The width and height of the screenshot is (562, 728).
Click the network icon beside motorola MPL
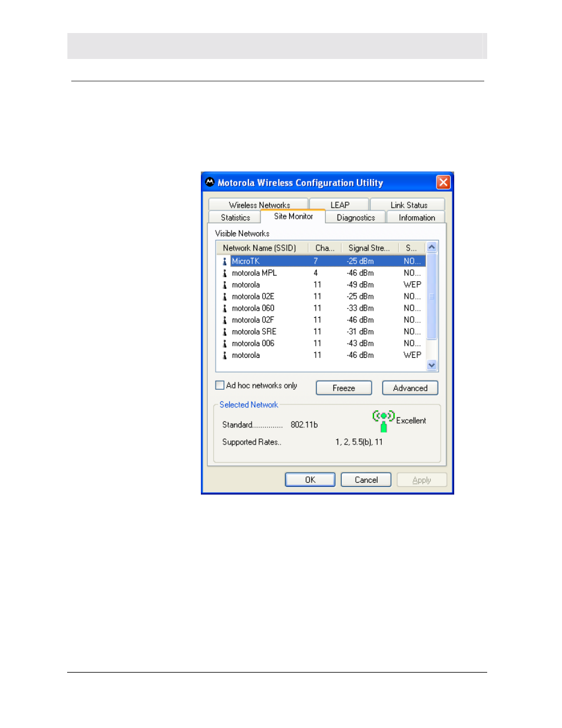tap(224, 273)
